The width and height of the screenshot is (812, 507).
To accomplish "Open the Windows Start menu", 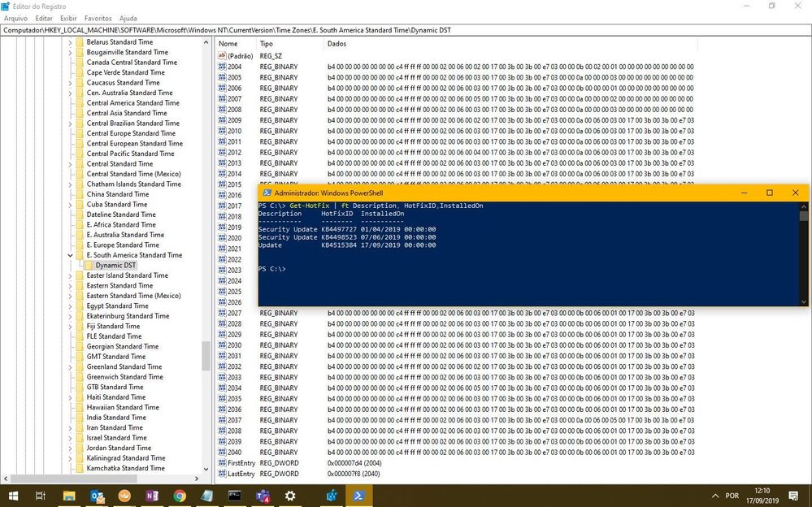I will coord(13,496).
